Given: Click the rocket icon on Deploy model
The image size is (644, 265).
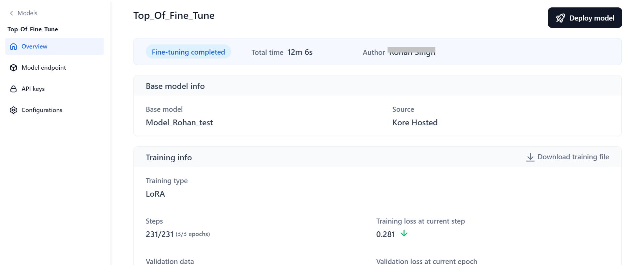Looking at the screenshot, I should click(x=560, y=18).
